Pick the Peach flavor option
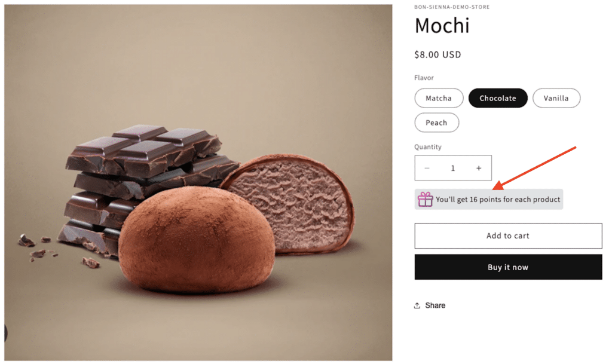The image size is (612, 364). (436, 123)
